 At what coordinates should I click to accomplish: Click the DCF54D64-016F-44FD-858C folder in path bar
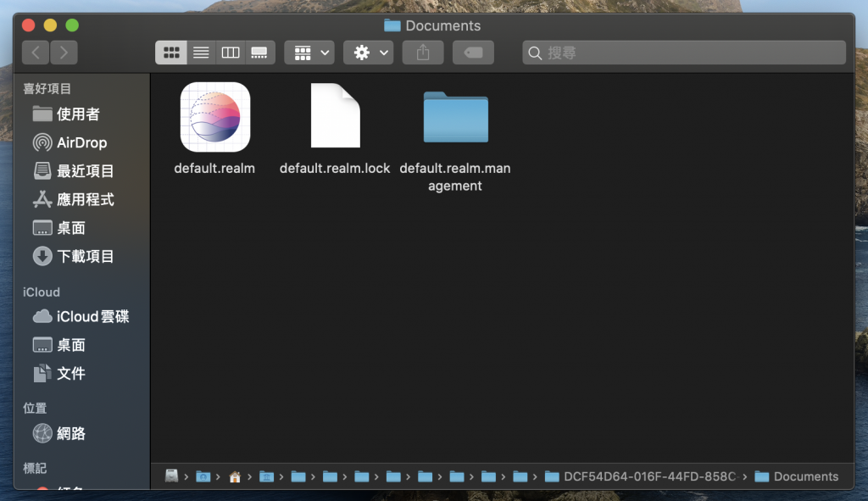(642, 476)
